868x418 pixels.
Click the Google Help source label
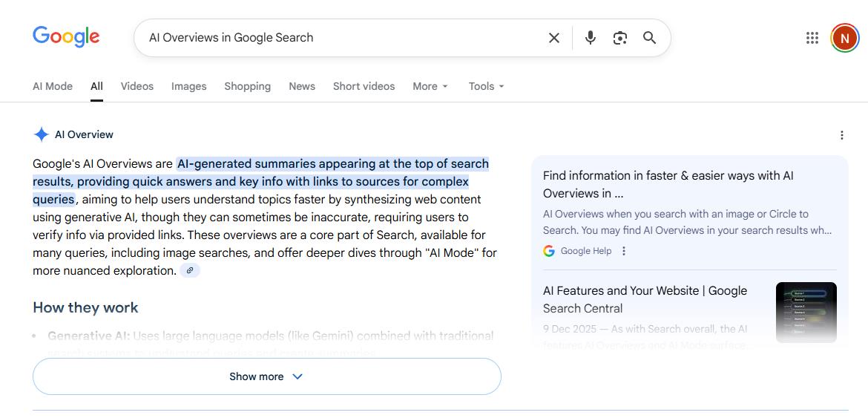tap(585, 251)
